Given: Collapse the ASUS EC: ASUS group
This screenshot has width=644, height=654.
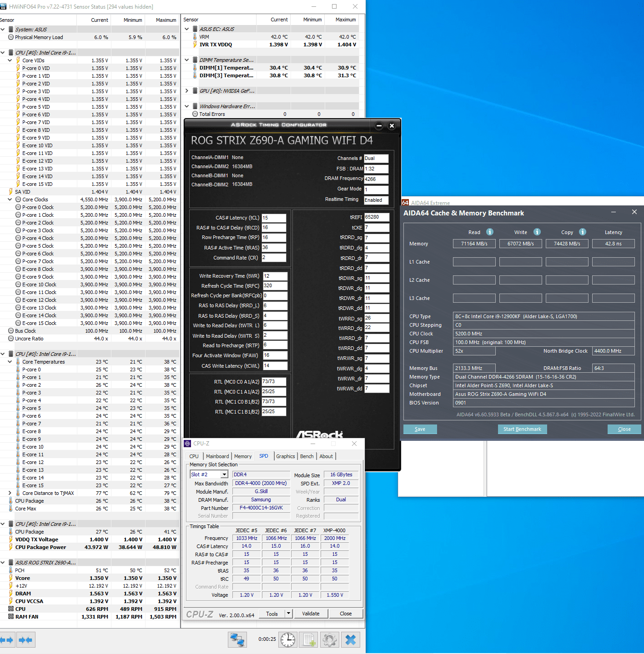Looking at the screenshot, I should coord(186,29).
